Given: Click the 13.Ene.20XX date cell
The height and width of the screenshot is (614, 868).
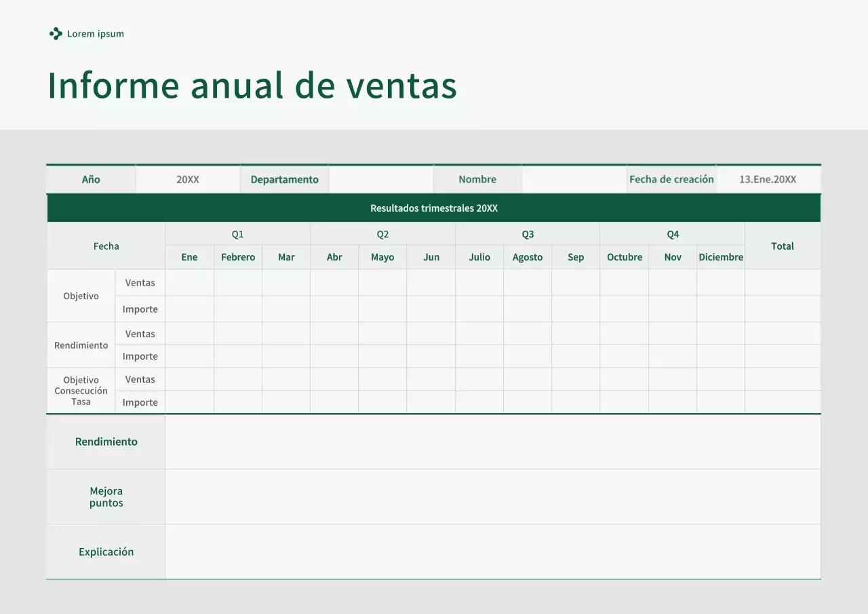Looking at the screenshot, I should [x=768, y=179].
